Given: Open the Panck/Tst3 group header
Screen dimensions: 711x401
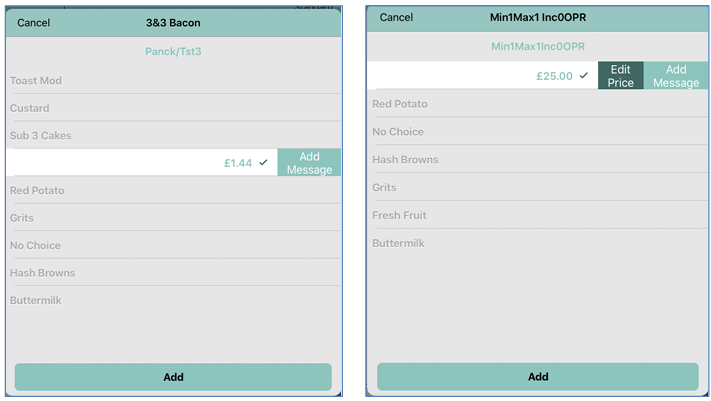Looking at the screenshot, I should (x=173, y=51).
